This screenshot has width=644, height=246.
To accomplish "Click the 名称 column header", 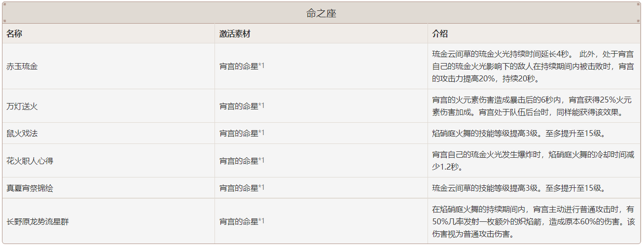I will pos(14,34).
